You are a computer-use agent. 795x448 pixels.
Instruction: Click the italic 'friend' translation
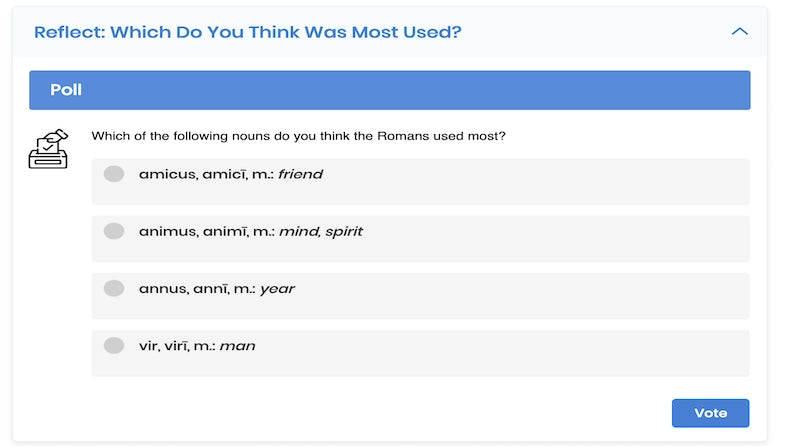[300, 174]
